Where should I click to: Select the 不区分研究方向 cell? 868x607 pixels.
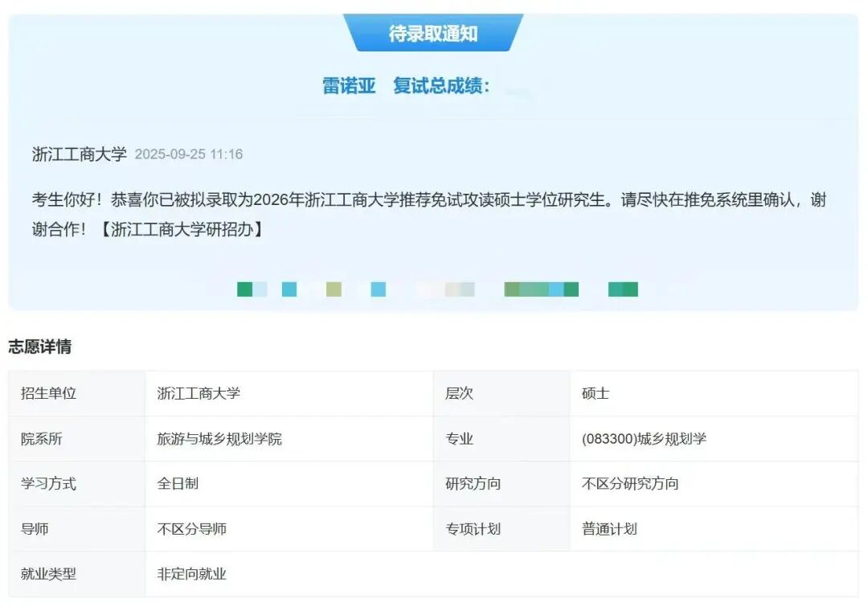click(x=630, y=484)
